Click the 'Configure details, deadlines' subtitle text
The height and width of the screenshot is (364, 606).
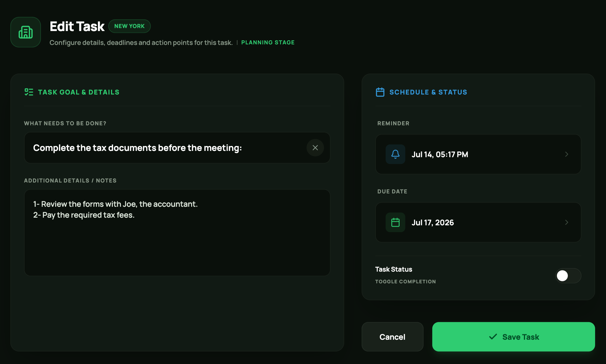[141, 43]
